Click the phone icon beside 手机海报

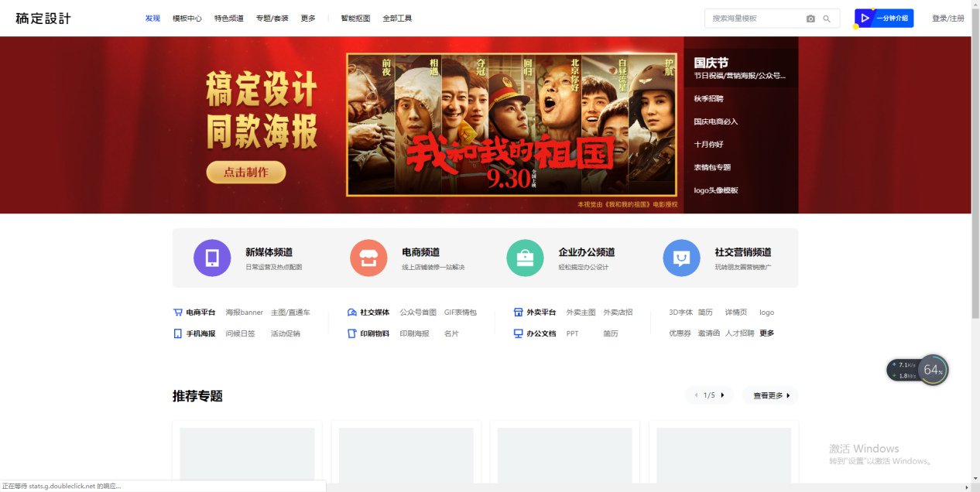(177, 333)
